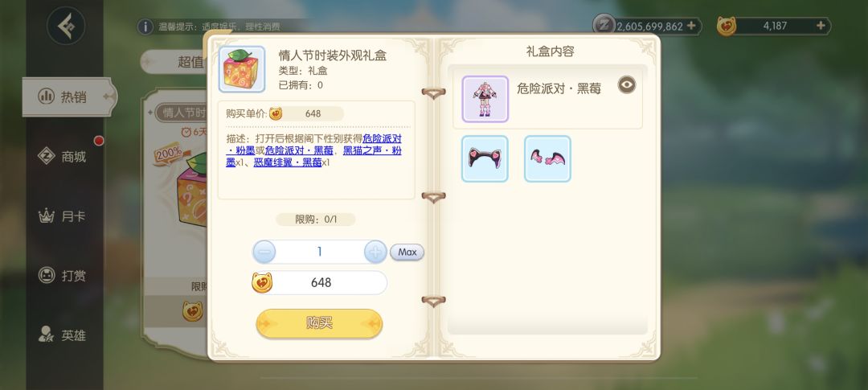Increase quantity with plus button

pyautogui.click(x=375, y=252)
